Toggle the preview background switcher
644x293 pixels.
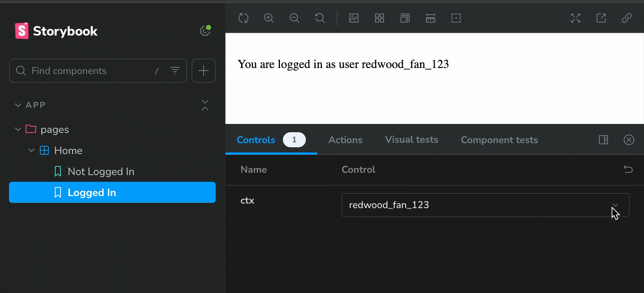click(x=354, y=18)
